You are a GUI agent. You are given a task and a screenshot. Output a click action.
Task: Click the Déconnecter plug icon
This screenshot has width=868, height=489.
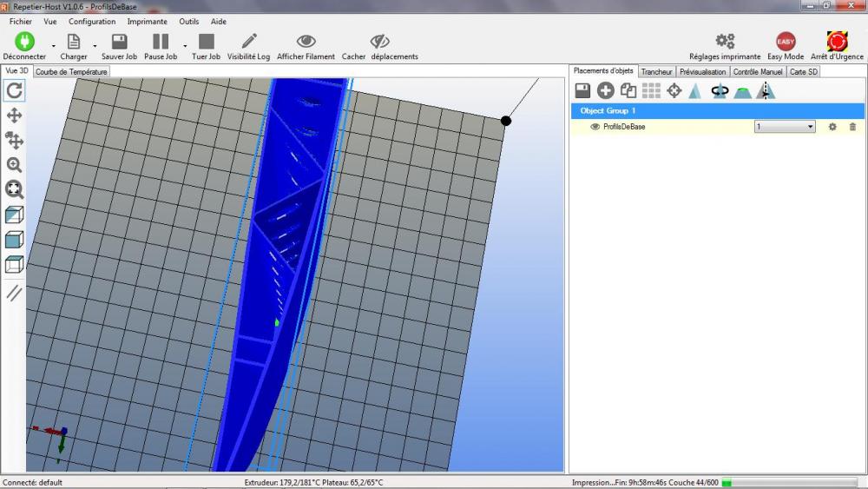tap(24, 42)
